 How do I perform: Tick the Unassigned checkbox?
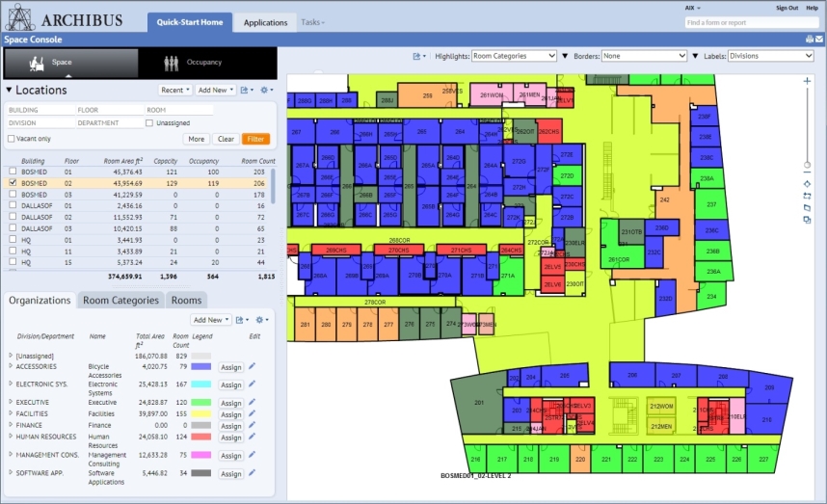149,122
